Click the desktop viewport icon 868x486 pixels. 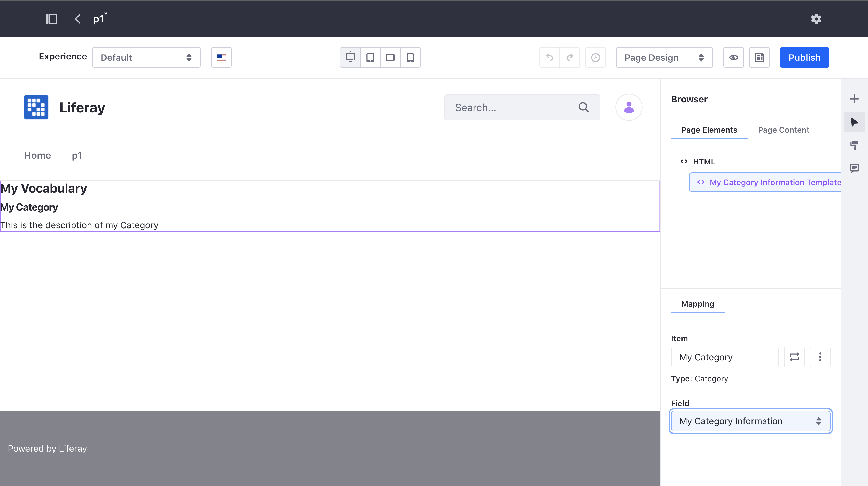350,57
